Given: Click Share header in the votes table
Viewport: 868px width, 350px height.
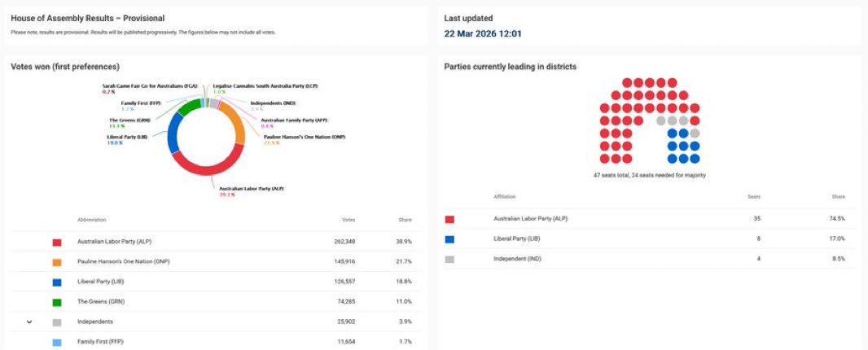Looking at the screenshot, I should (x=406, y=220).
